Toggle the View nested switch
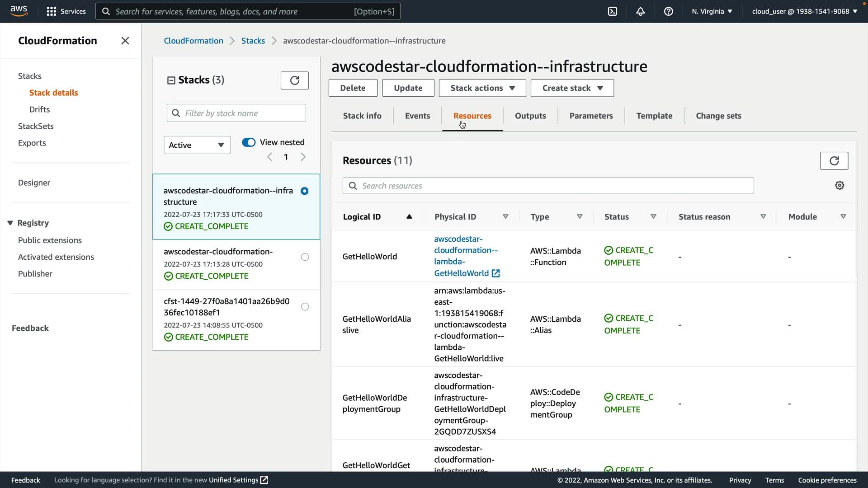This screenshot has height=488, width=868. (249, 142)
